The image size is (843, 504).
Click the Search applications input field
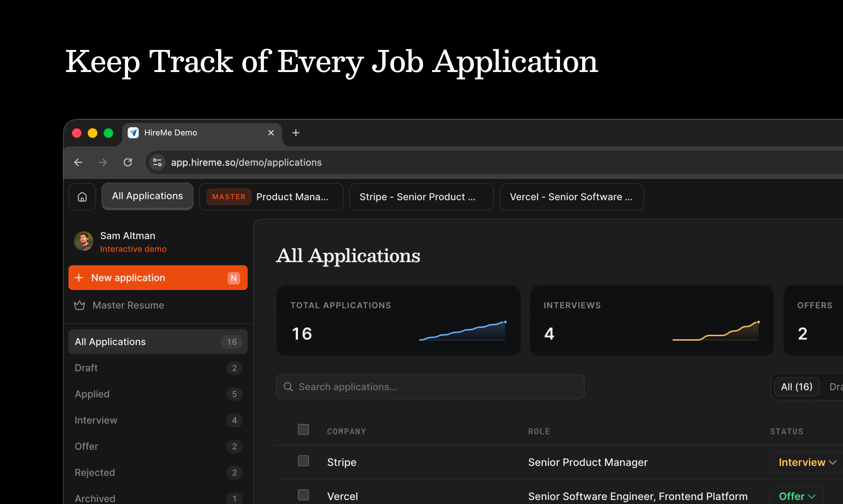point(430,387)
